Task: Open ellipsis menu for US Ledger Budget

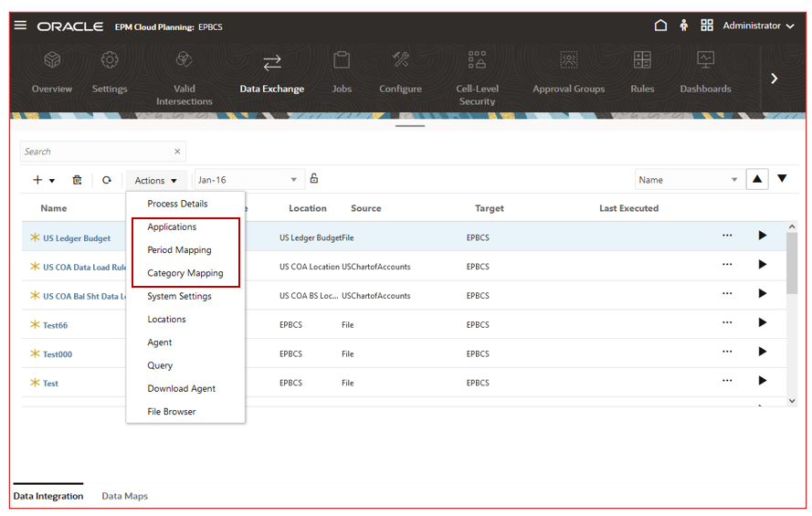Action: click(x=727, y=236)
